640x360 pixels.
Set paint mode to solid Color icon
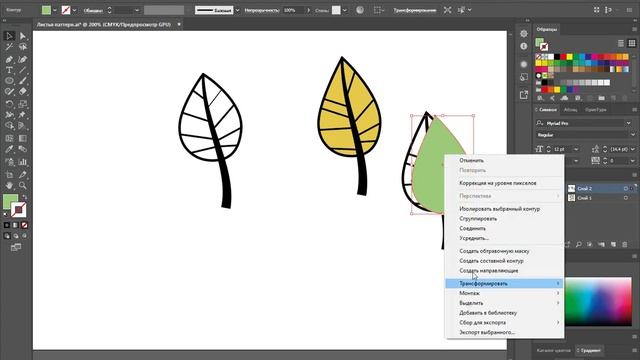(7, 225)
